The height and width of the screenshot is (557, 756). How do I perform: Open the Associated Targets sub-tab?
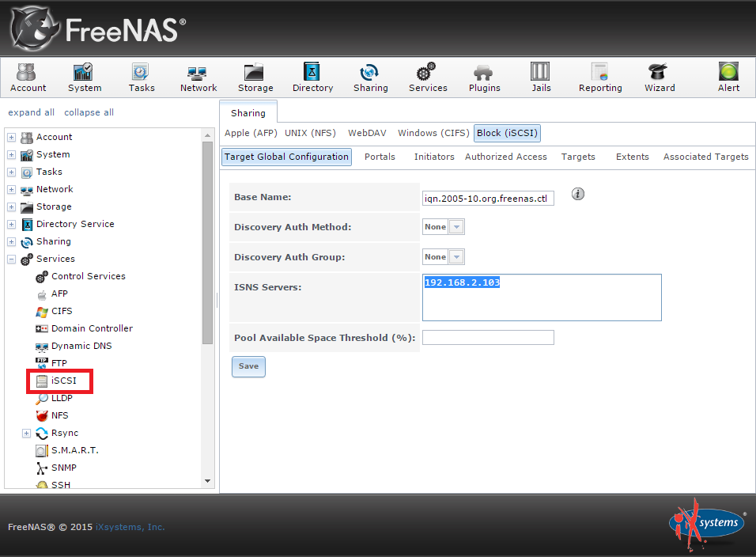(x=705, y=157)
